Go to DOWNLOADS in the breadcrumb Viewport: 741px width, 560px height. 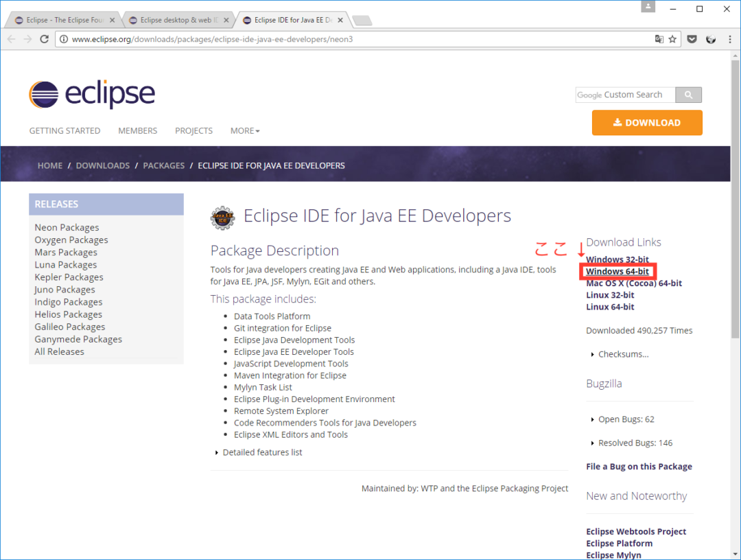(x=102, y=166)
